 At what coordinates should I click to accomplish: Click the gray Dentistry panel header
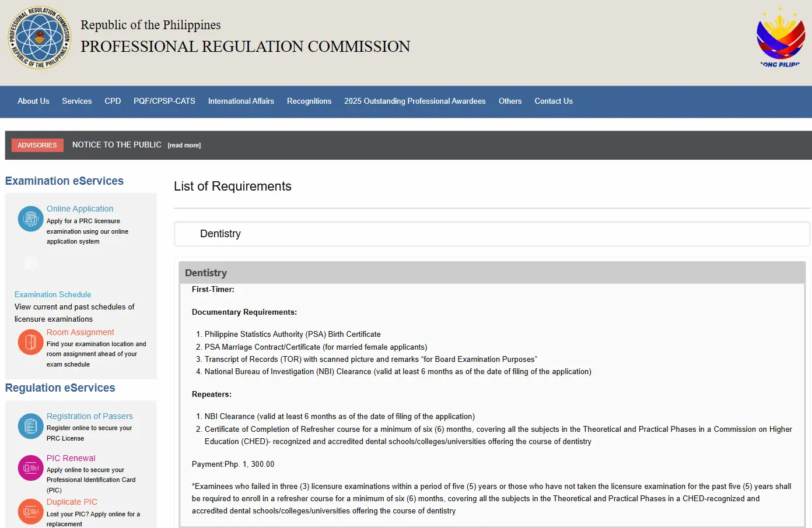pos(492,273)
